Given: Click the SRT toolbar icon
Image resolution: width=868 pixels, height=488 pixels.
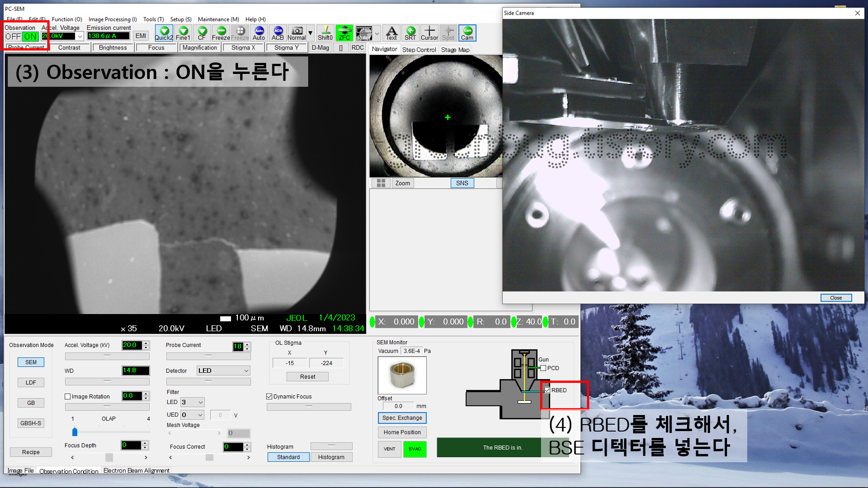Looking at the screenshot, I should click(x=410, y=33).
